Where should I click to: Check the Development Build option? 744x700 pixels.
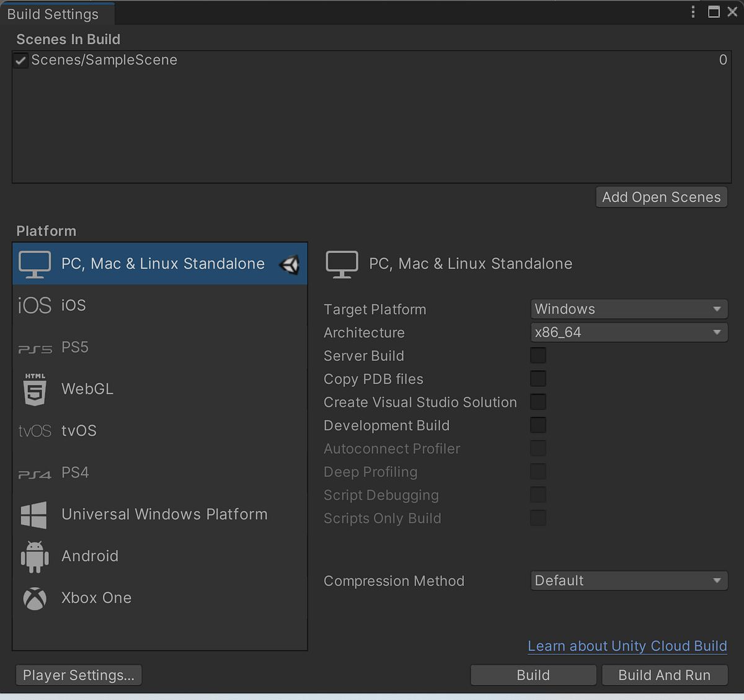pos(538,425)
